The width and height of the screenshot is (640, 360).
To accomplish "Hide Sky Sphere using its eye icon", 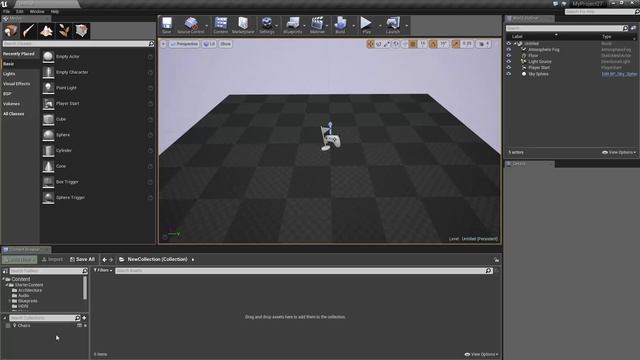I will click(x=509, y=74).
